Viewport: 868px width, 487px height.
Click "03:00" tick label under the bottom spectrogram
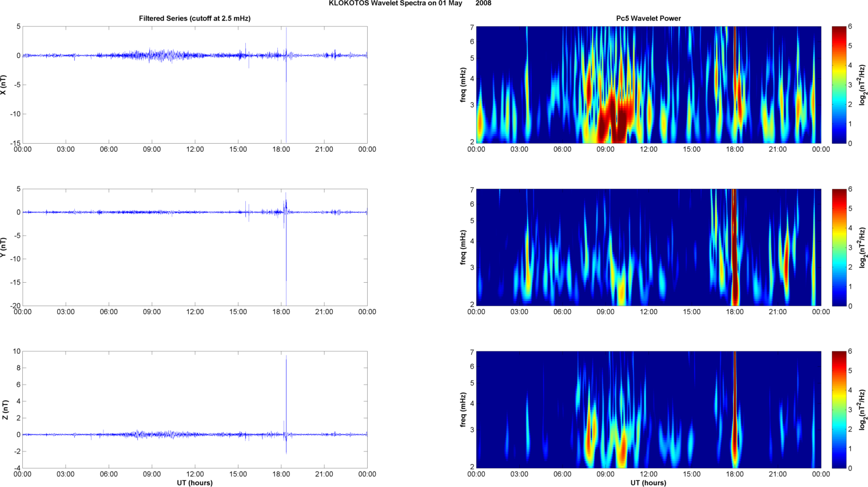click(x=519, y=474)
